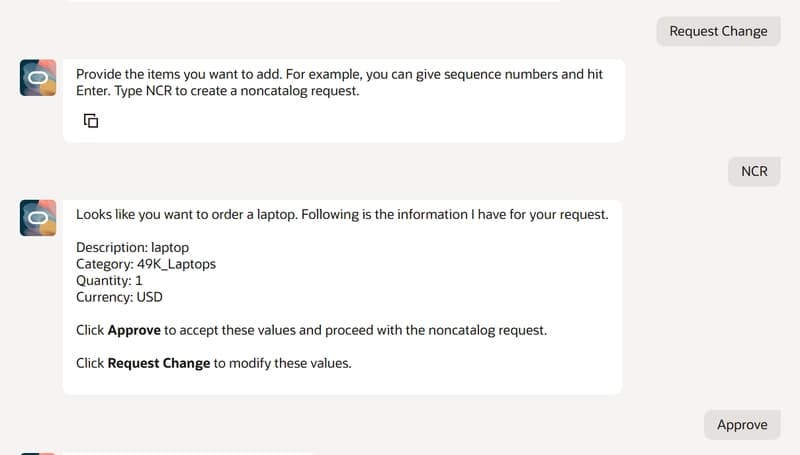Click the 'Description: laptop' line
This screenshot has width=800, height=455.
[133, 247]
